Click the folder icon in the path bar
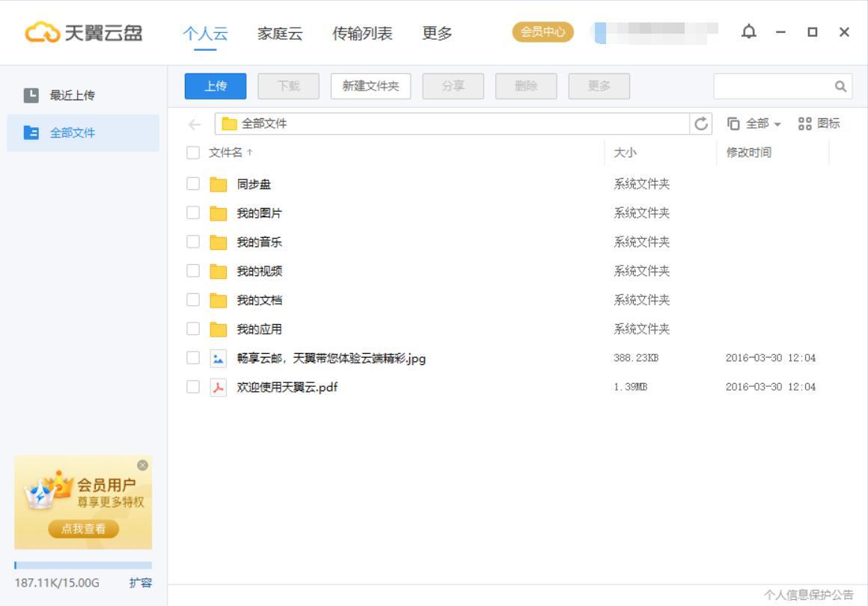Screen dimensions: 868x606 [229, 124]
